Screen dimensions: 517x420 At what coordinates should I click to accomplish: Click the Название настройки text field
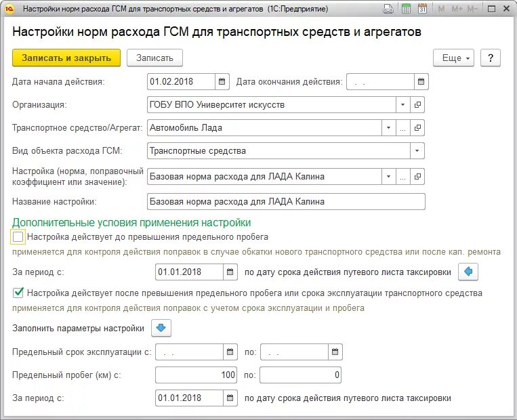(286, 201)
